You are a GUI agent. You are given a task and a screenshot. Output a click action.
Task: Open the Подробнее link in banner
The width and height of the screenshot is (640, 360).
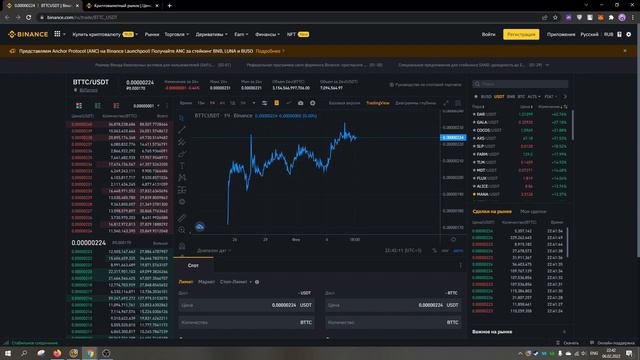270,51
